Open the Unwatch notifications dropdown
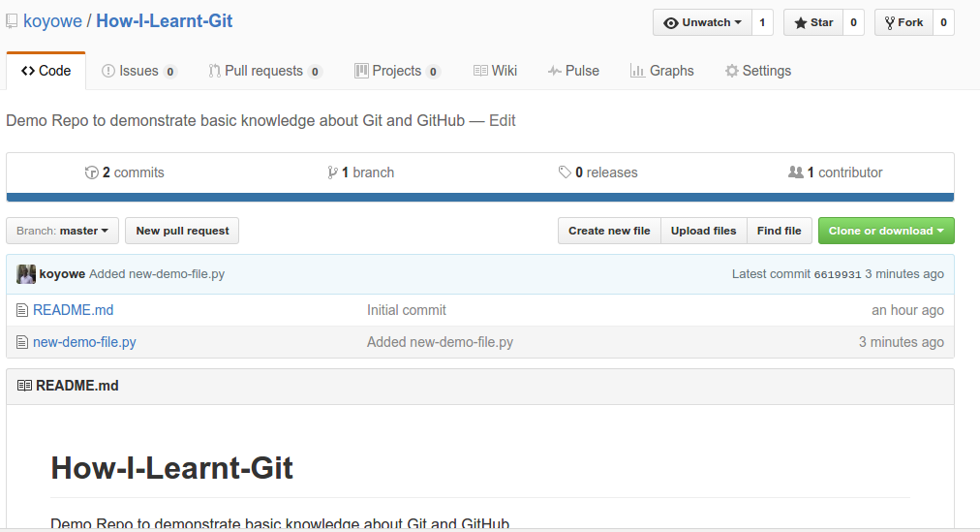 tap(703, 22)
